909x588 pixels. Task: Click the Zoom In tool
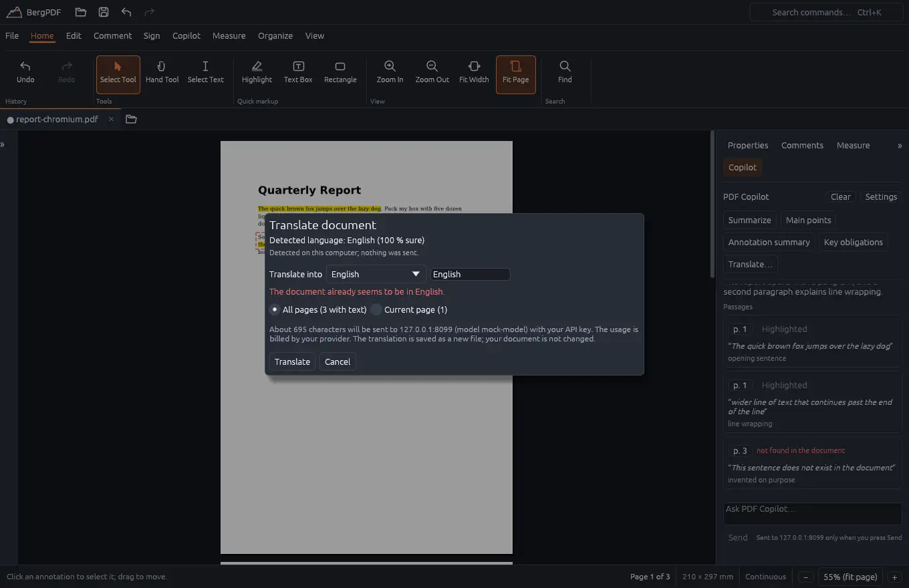tap(390, 74)
